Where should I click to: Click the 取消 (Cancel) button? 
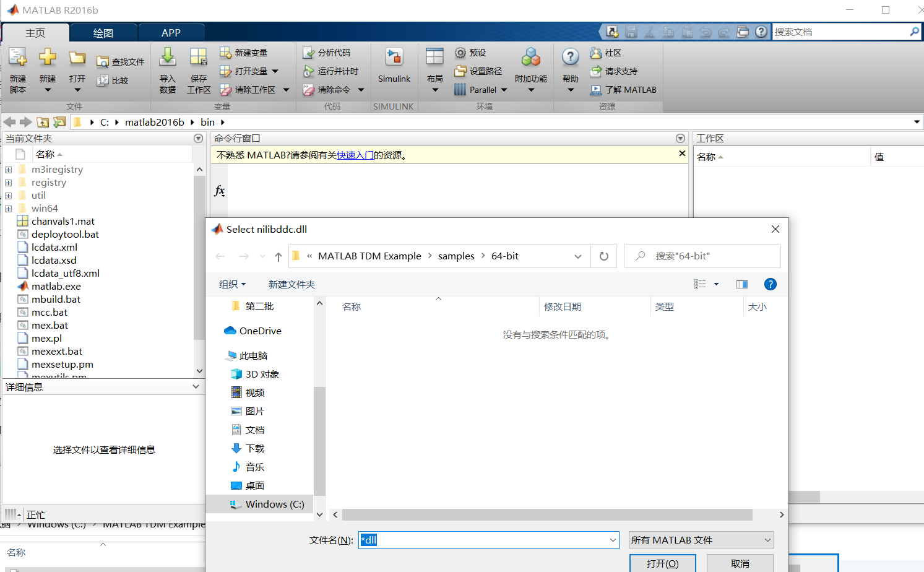tap(740, 563)
